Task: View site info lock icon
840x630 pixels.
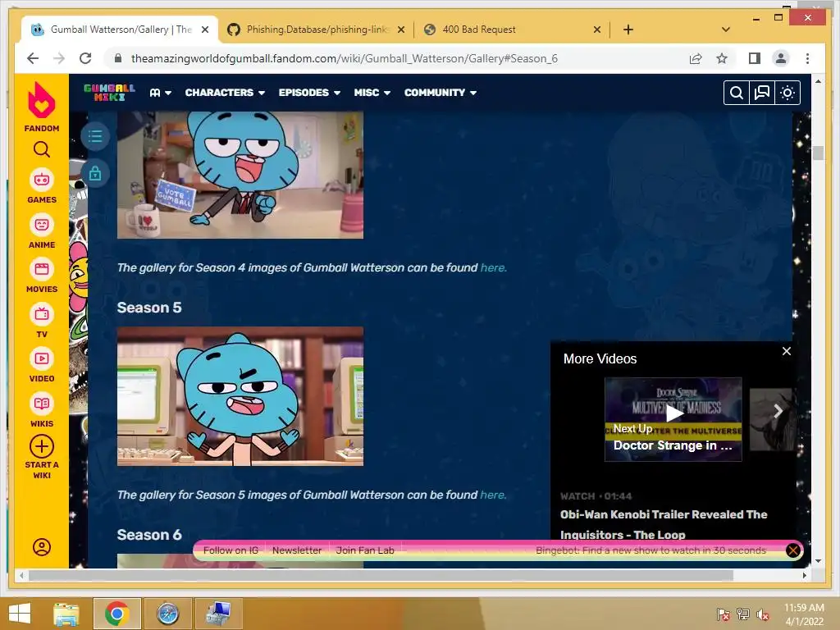Action: pyautogui.click(x=118, y=58)
